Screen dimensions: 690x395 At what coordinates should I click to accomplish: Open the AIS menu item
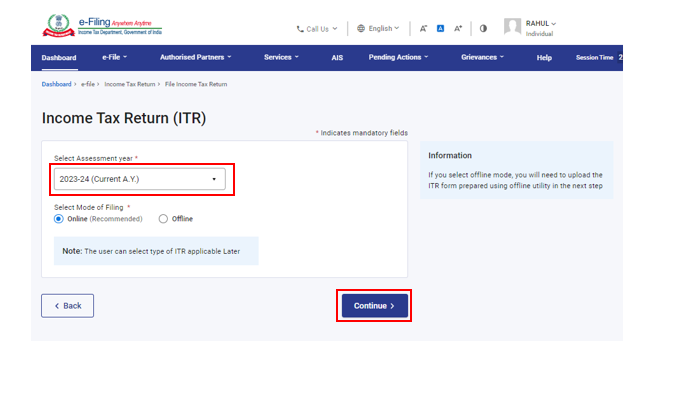[x=337, y=58]
